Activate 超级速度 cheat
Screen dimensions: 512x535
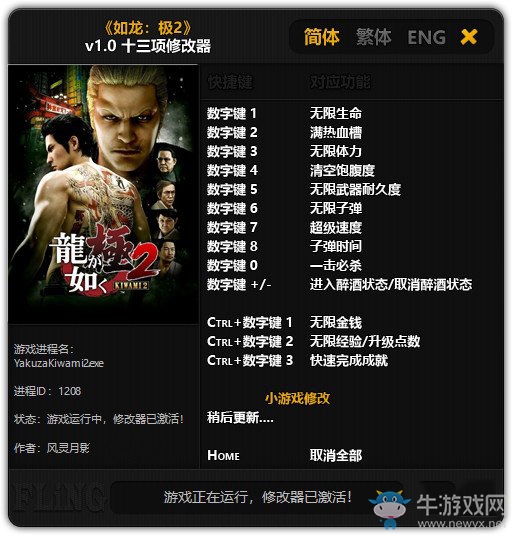pos(336,227)
